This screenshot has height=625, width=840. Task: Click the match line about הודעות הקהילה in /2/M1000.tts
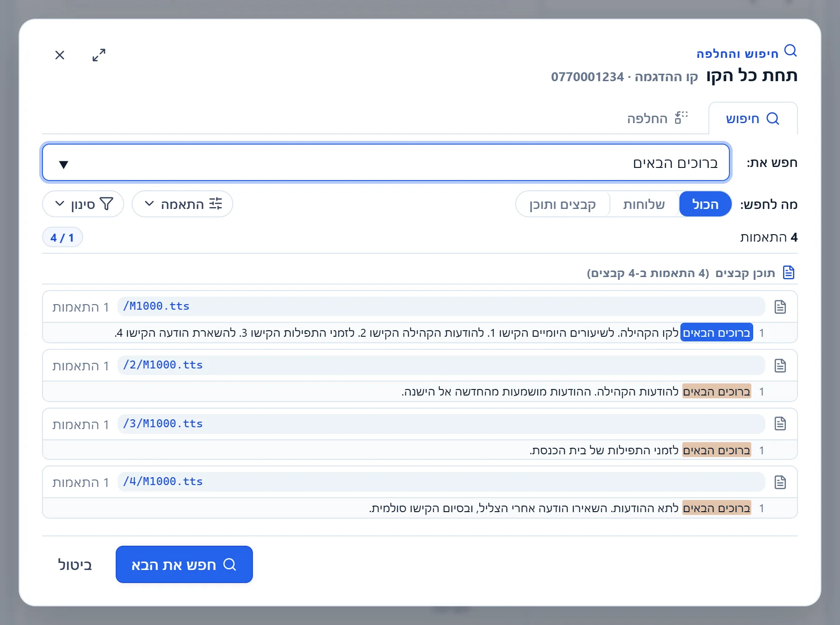coord(420,392)
